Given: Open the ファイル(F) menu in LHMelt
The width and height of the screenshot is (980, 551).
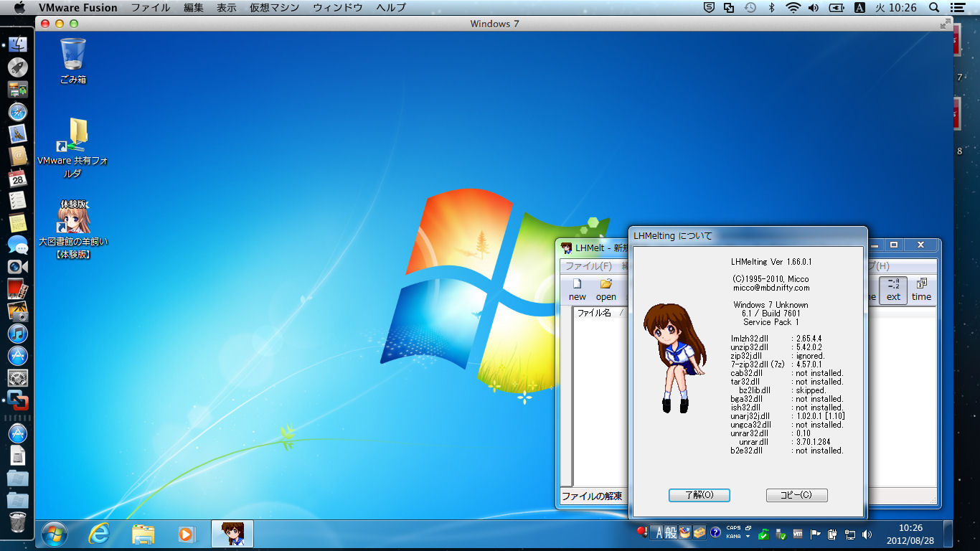Looking at the screenshot, I should [588, 265].
